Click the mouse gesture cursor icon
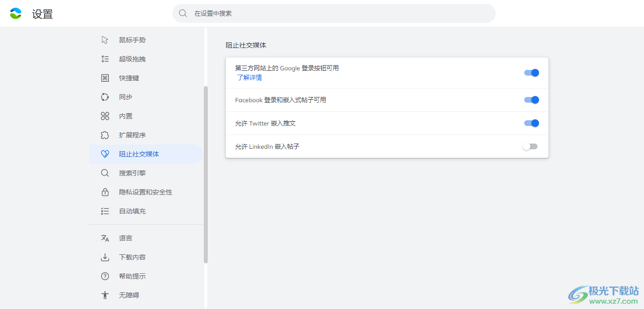 [x=105, y=40]
